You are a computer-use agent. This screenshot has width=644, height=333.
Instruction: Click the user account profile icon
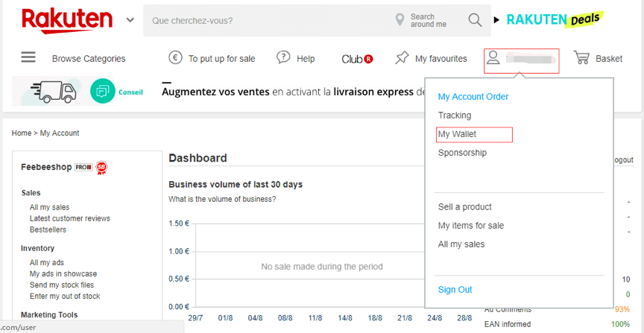[493, 59]
